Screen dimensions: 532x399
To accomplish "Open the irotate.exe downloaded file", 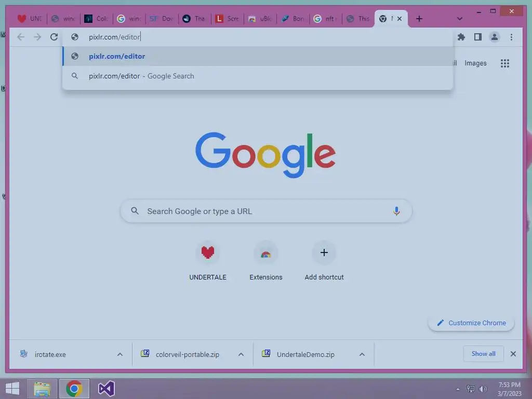I will [50, 354].
